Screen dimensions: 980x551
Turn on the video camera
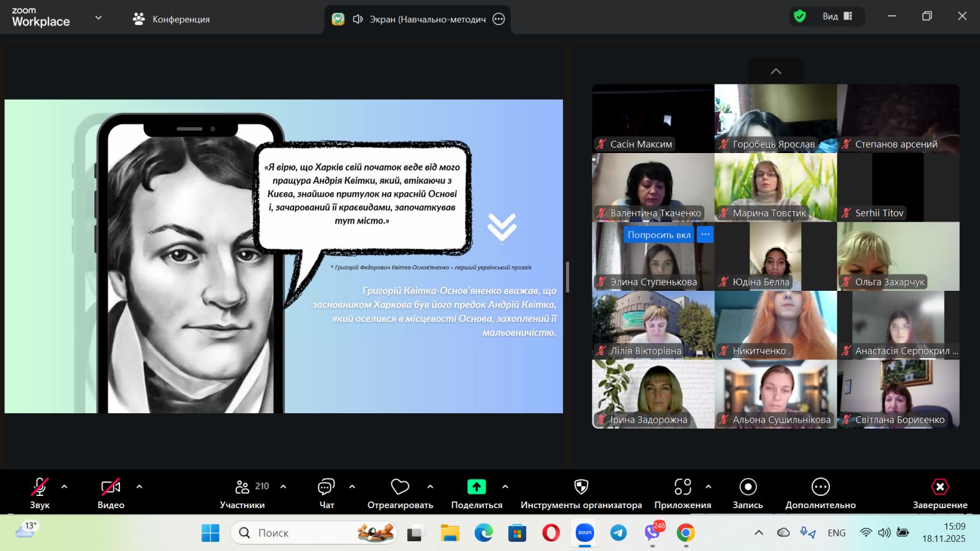click(111, 487)
